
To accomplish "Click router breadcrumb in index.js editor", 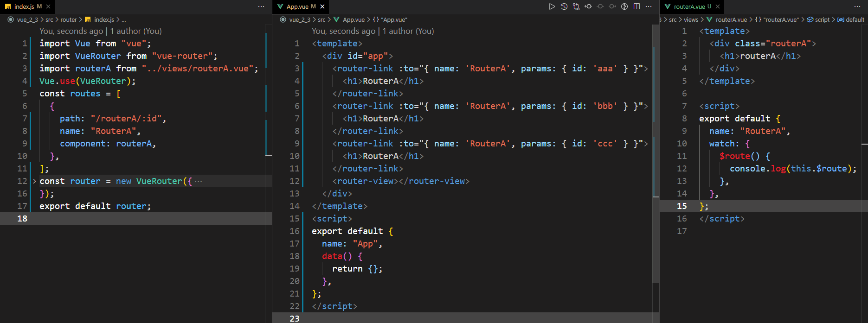I will coord(69,19).
